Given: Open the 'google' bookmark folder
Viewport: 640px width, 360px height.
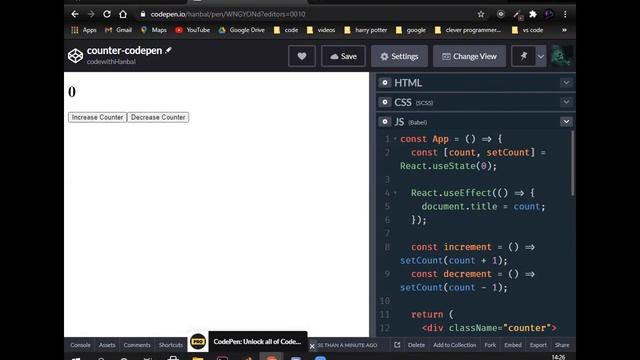Looking at the screenshot, I should pyautogui.click(x=411, y=30).
